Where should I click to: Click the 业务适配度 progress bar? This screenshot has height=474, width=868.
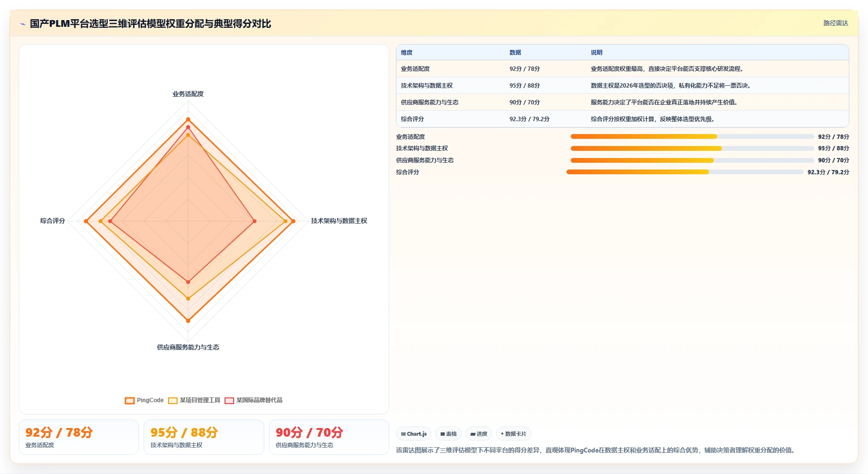click(x=692, y=136)
